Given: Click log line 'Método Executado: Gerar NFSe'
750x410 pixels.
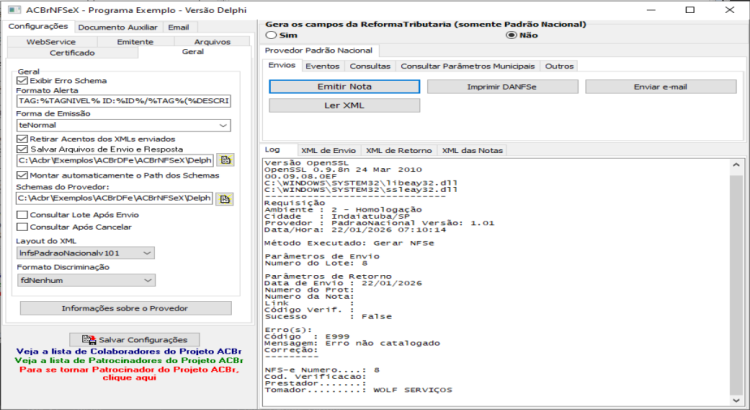Looking at the screenshot, I should click(x=349, y=243).
